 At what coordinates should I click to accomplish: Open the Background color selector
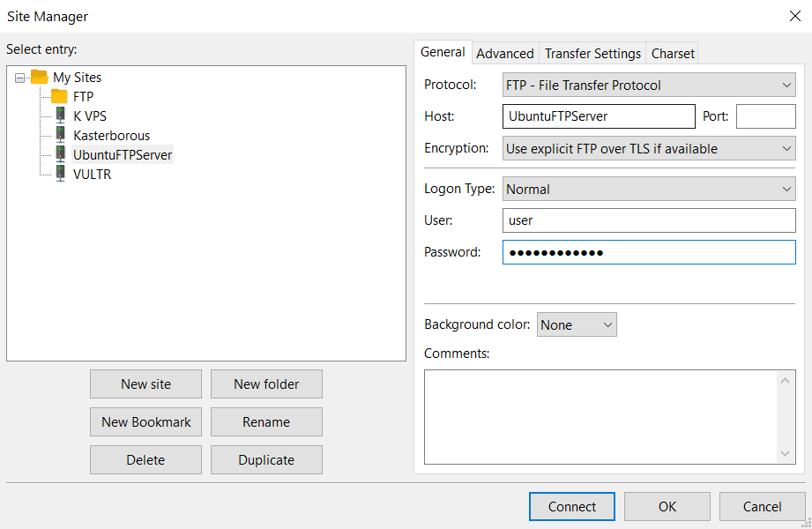pos(607,324)
